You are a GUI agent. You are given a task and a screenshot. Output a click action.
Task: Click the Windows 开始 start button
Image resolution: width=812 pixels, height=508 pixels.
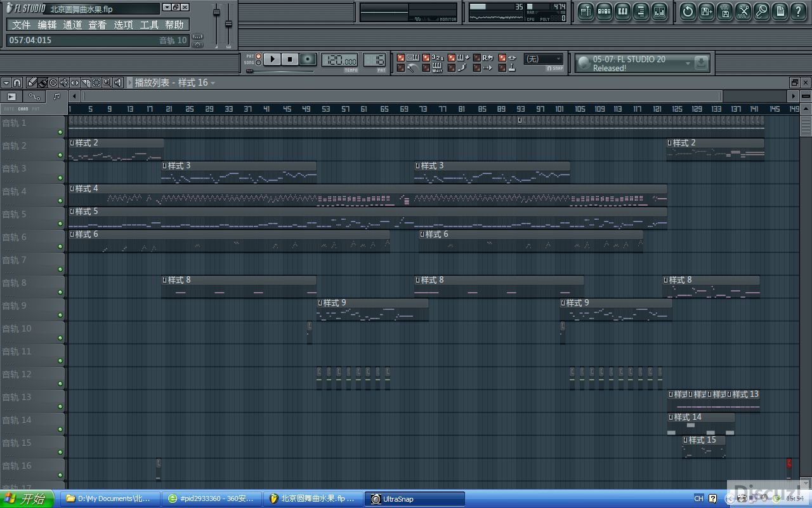(25, 499)
